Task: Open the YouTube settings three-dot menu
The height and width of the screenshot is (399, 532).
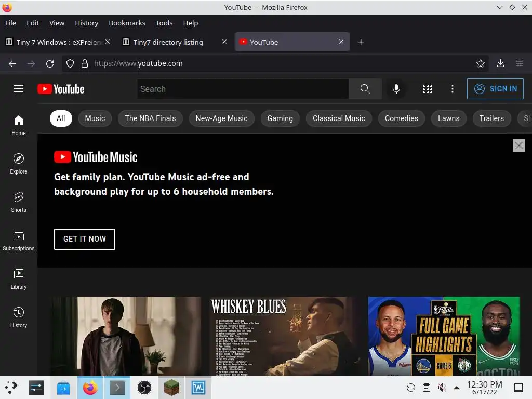Action: 453,89
